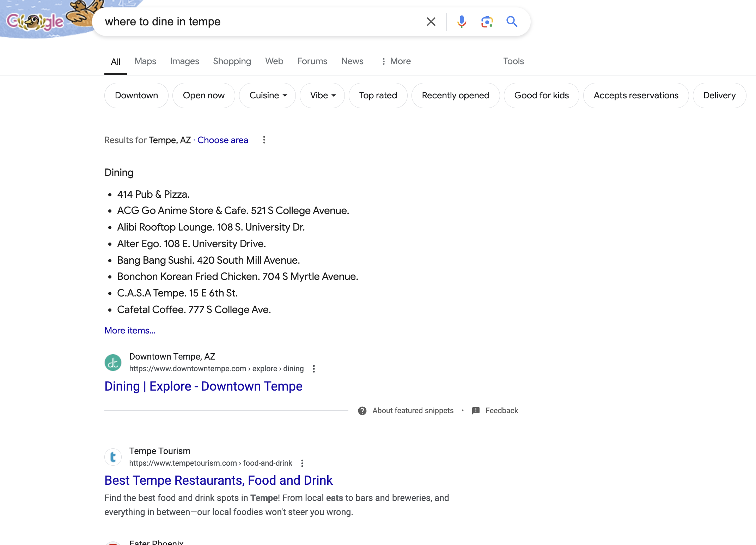Click the downtowntempe.com explore dining URL

point(217,369)
